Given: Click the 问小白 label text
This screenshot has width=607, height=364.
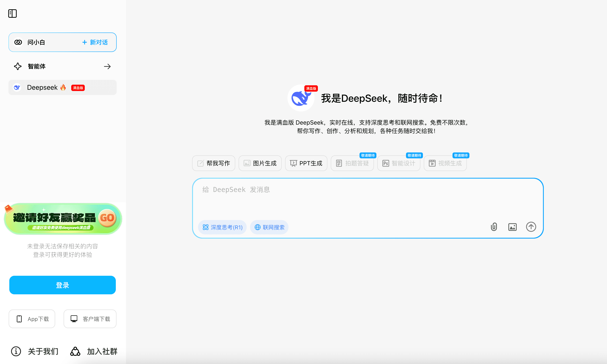Looking at the screenshot, I should pos(36,42).
